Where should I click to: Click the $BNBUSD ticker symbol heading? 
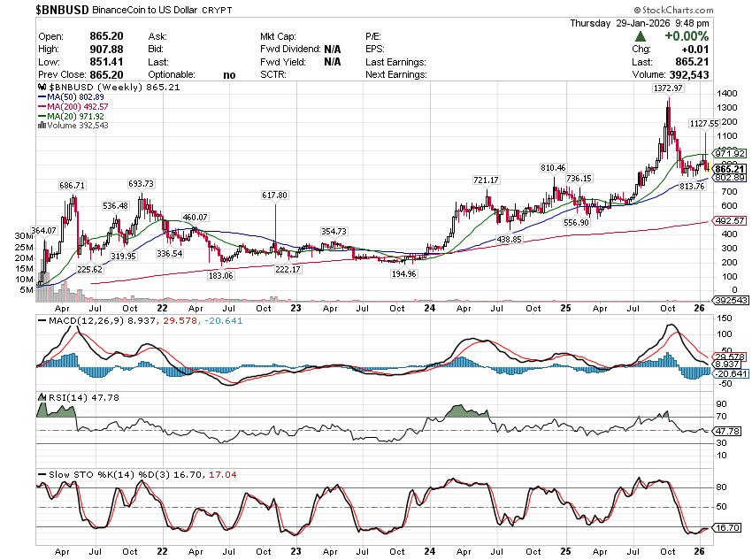(63, 9)
